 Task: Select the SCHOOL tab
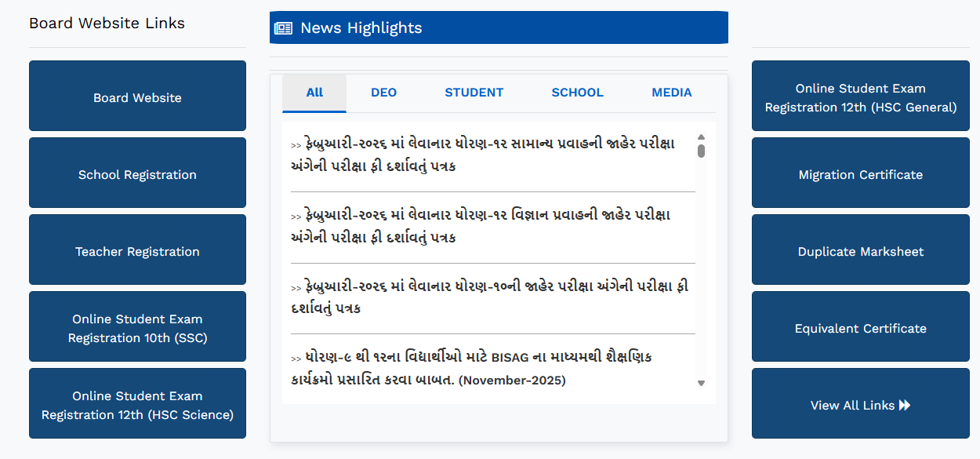click(577, 92)
